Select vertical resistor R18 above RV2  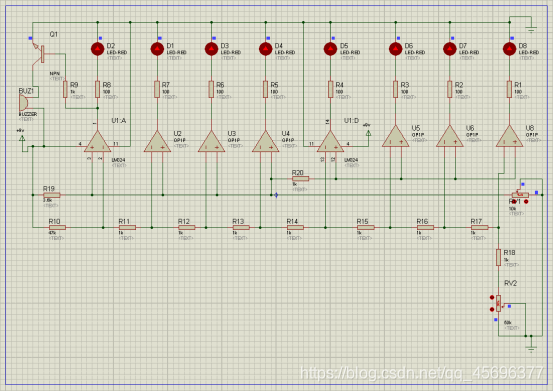499,257
